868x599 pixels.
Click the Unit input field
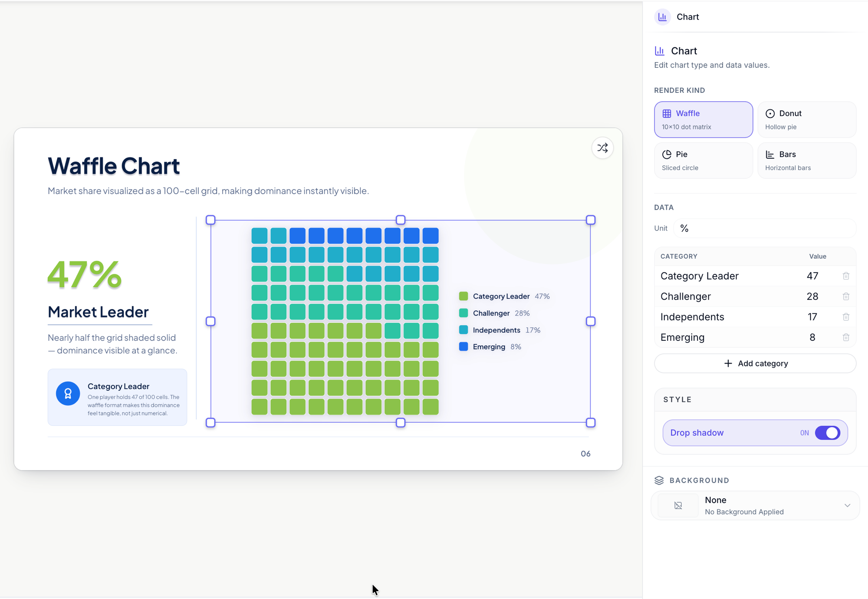(x=764, y=228)
